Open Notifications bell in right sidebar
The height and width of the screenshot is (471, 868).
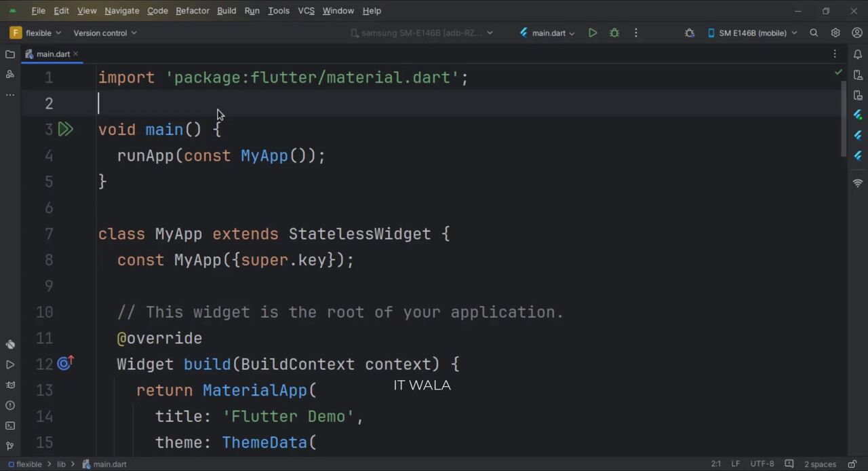(x=858, y=54)
